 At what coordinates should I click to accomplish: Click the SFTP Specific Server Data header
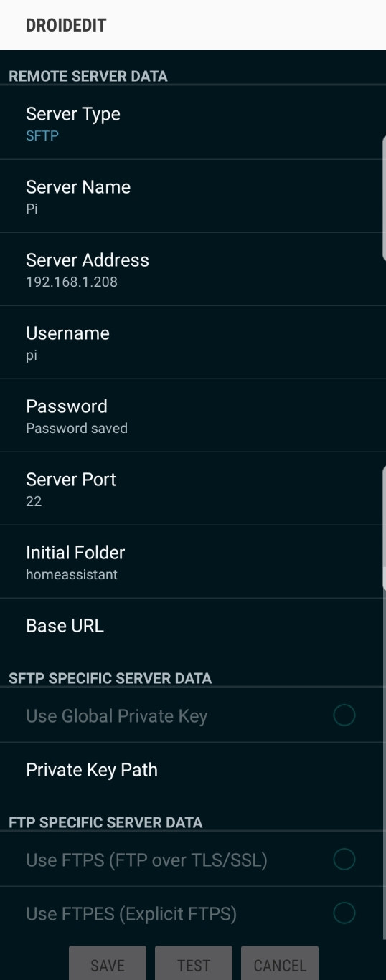pos(110,678)
